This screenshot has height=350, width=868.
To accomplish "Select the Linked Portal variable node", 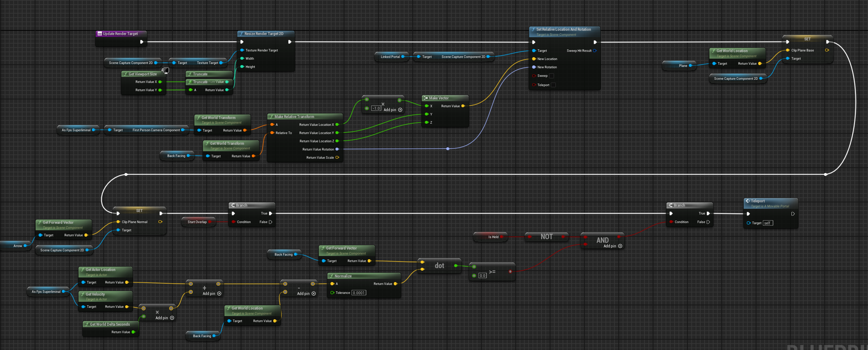I will pos(390,57).
